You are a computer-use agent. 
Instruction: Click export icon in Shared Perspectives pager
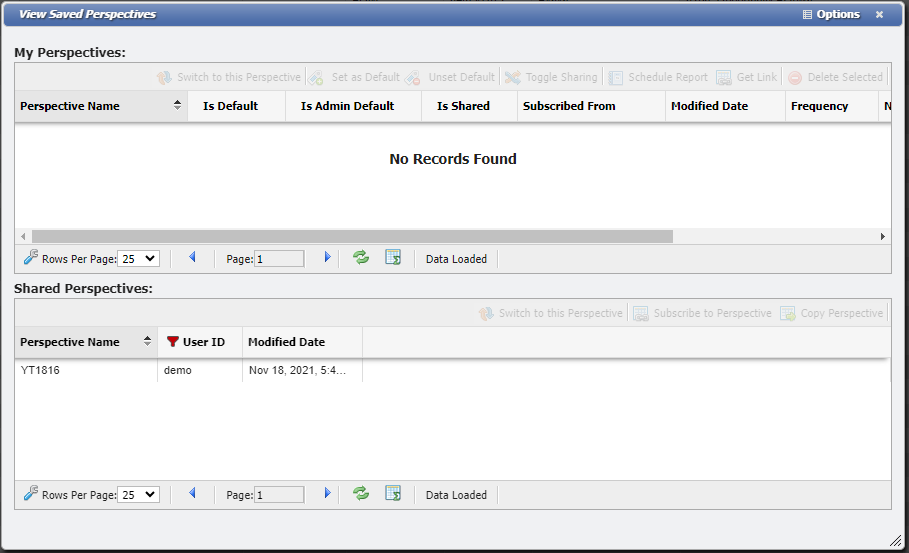393,494
